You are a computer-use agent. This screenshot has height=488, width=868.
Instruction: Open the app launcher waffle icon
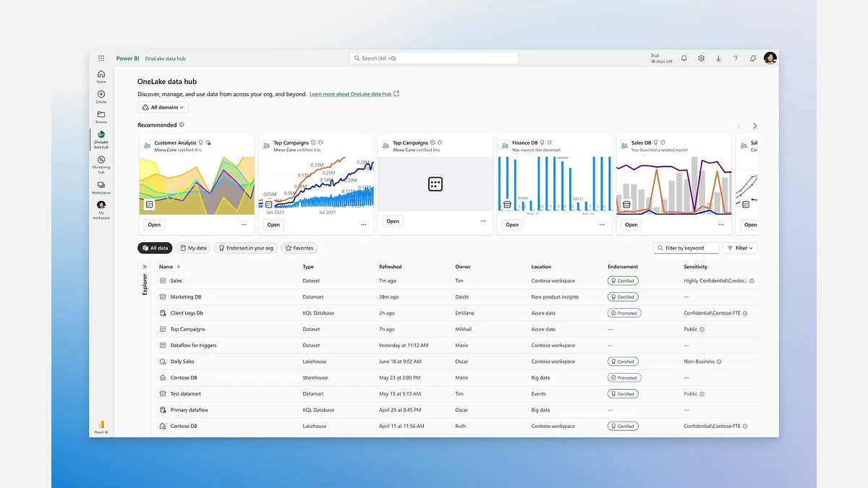(x=101, y=59)
